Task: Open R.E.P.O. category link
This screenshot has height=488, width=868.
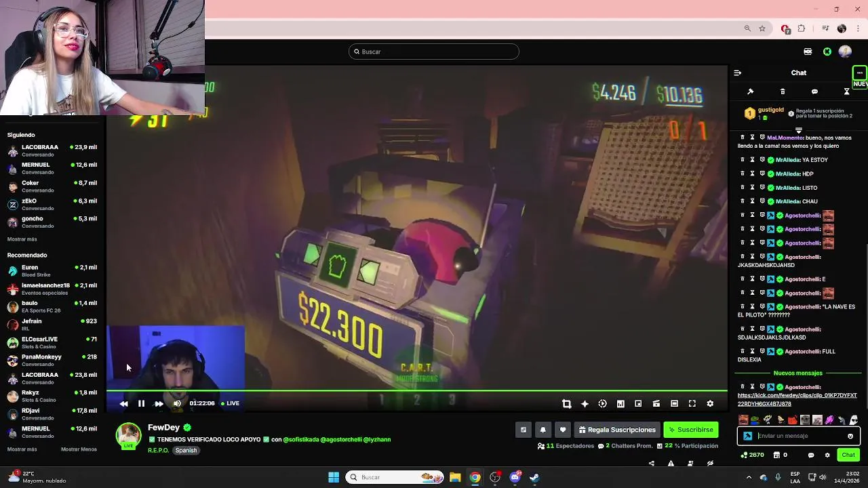Action: (x=158, y=450)
